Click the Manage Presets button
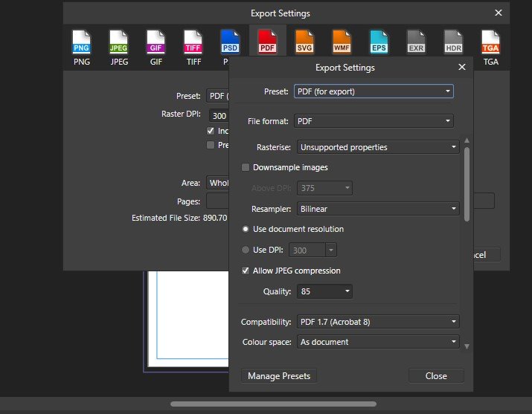This screenshot has height=414, width=532. click(x=279, y=376)
